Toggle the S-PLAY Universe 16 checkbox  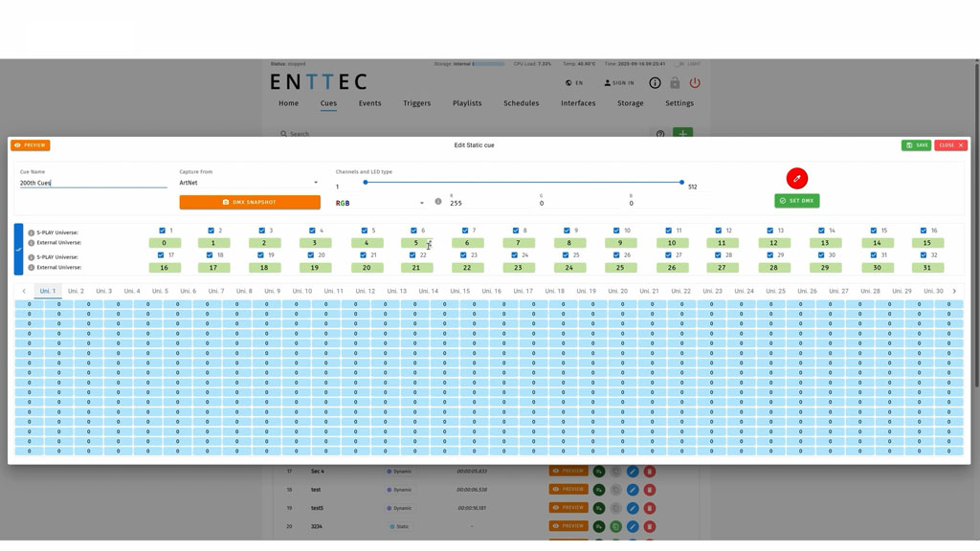coord(924,231)
